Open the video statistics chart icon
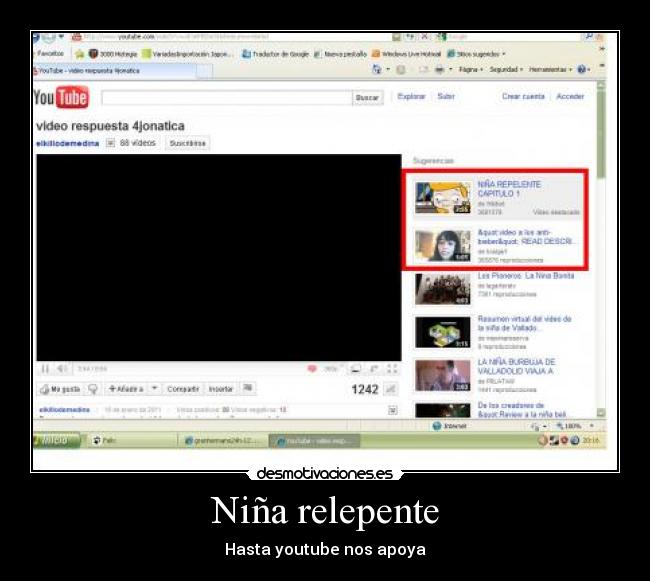This screenshot has height=581, width=650. (390, 389)
